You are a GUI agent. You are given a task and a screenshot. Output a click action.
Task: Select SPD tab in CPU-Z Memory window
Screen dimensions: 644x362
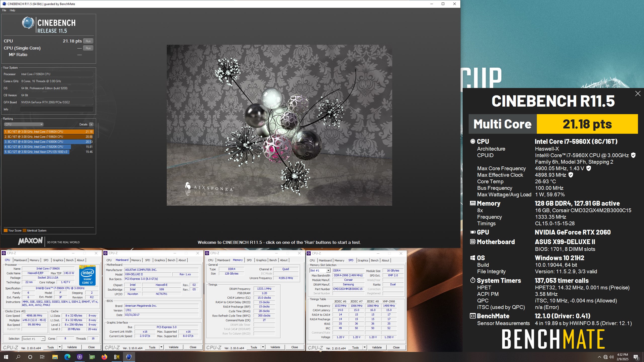(x=249, y=260)
